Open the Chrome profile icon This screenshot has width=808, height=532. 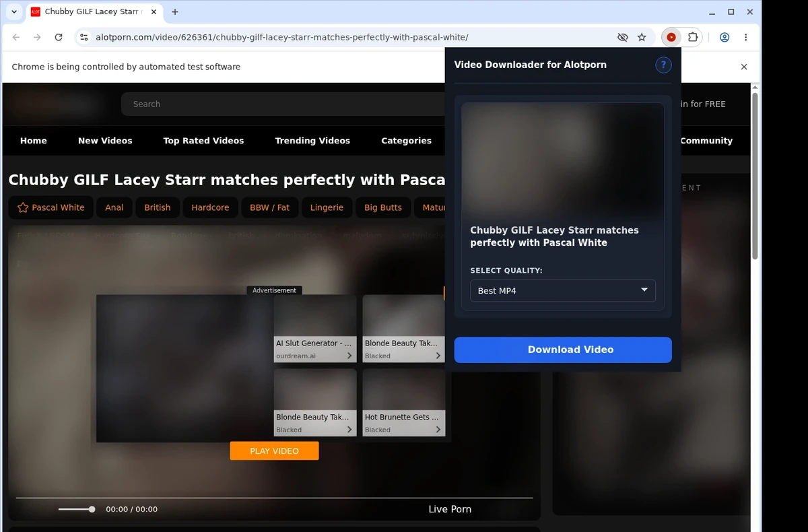tap(725, 38)
